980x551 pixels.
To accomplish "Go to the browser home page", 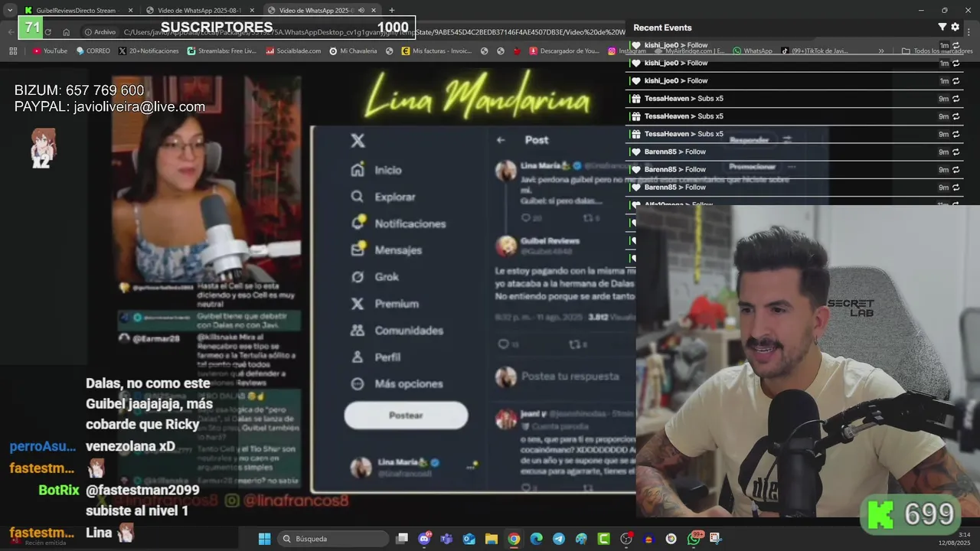I will (67, 32).
